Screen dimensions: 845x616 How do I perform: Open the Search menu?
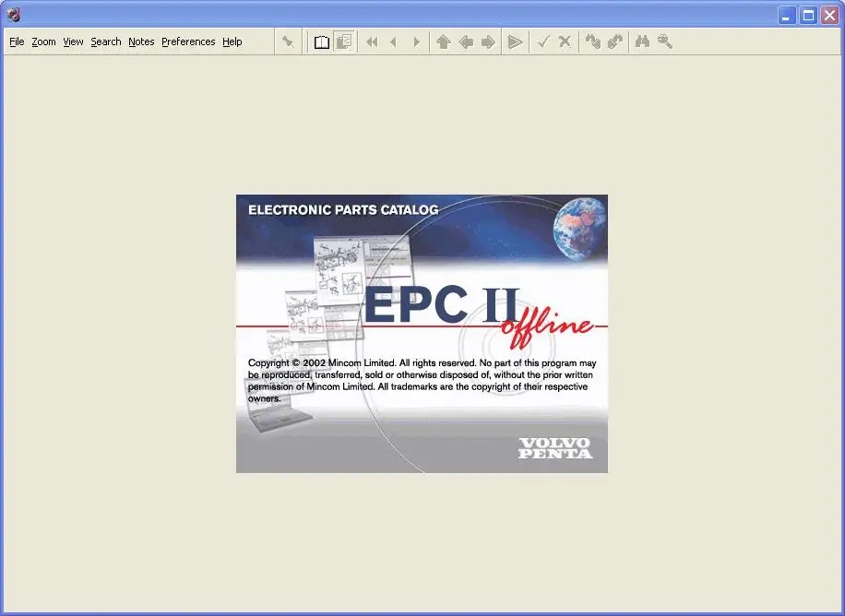click(x=105, y=41)
